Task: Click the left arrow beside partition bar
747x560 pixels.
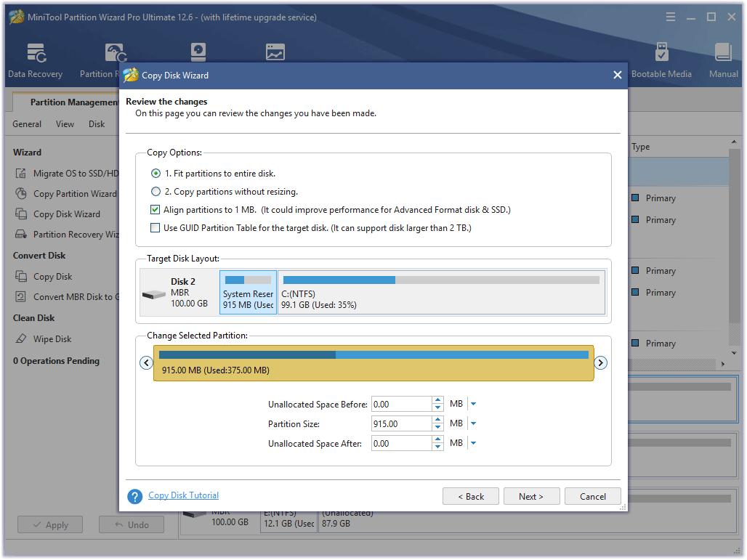Action: [146, 363]
